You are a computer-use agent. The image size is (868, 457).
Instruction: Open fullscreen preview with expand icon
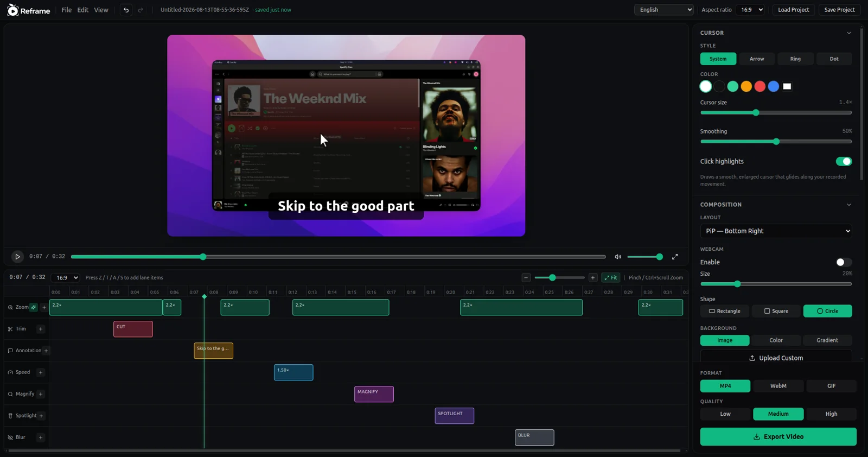tap(675, 257)
